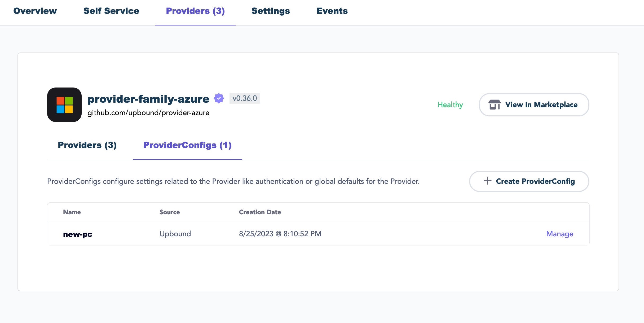
Task: Click the Healthy status label
Action: [450, 105]
